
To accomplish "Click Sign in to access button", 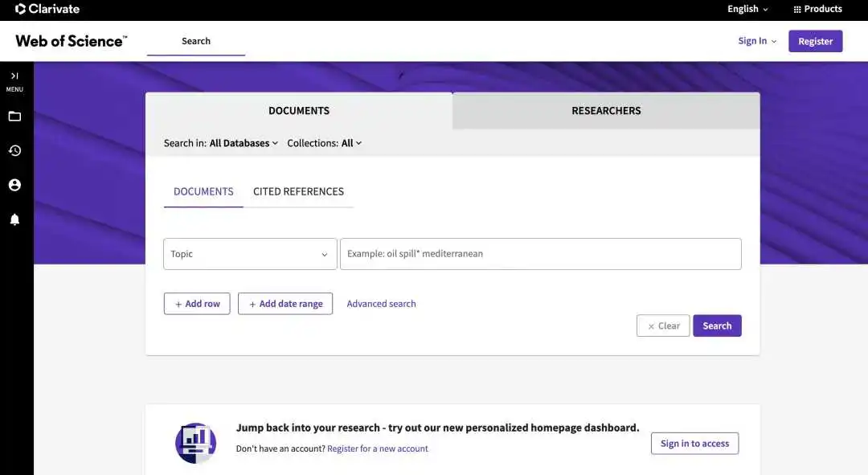I will click(694, 444).
